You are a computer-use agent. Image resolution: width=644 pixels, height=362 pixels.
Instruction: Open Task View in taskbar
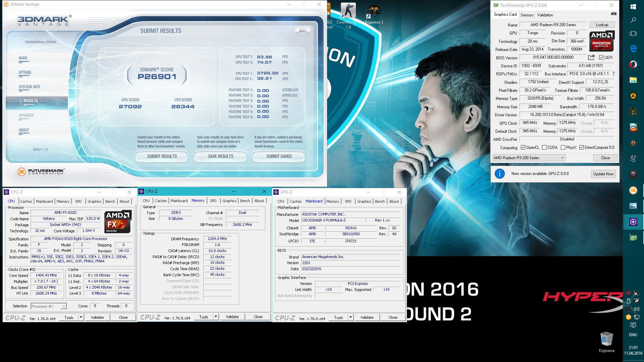coord(633,34)
